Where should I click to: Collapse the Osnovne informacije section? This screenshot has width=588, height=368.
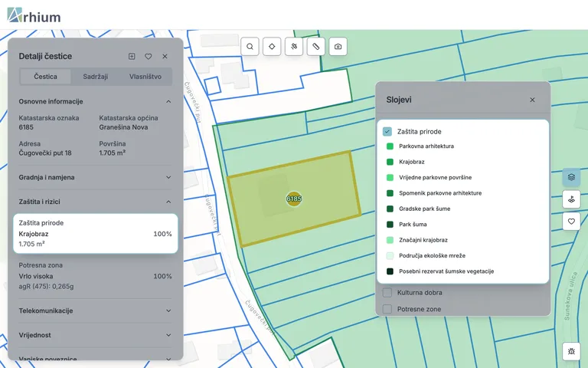(x=95, y=101)
